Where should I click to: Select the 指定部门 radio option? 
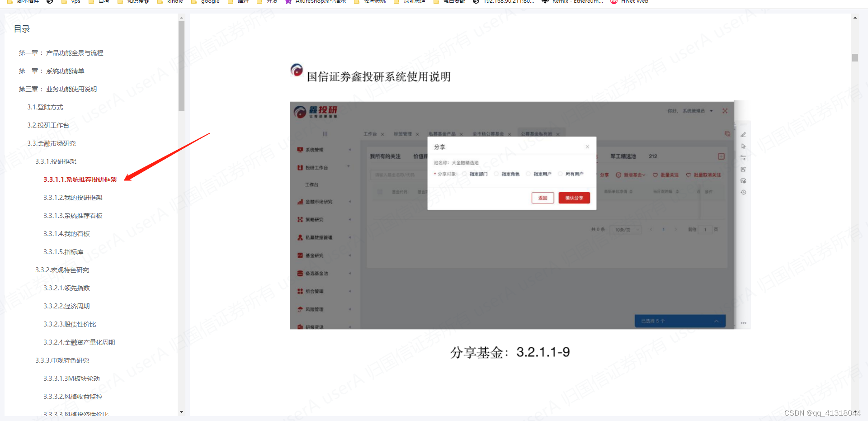click(464, 174)
